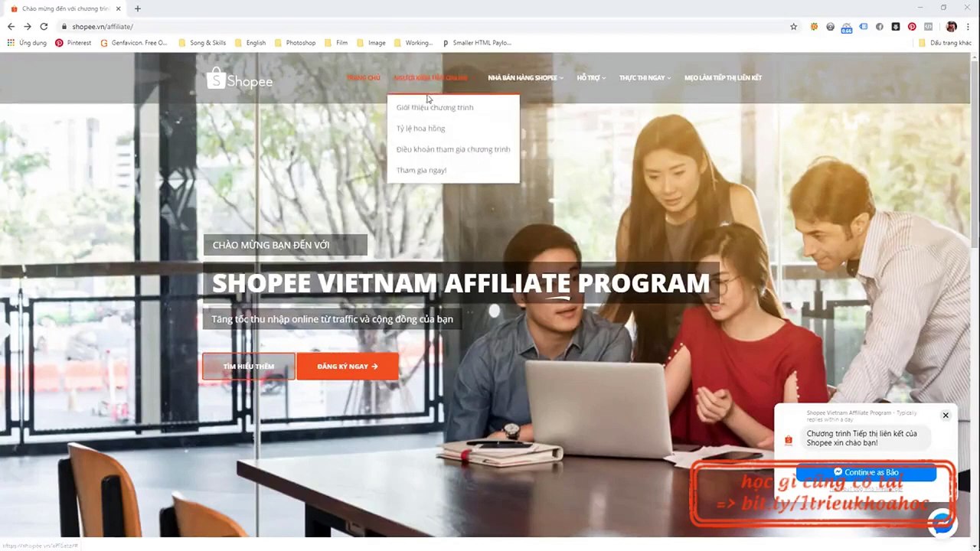Click the site lock icon in address bar
Screen dimensions: 980x551
coord(65,27)
